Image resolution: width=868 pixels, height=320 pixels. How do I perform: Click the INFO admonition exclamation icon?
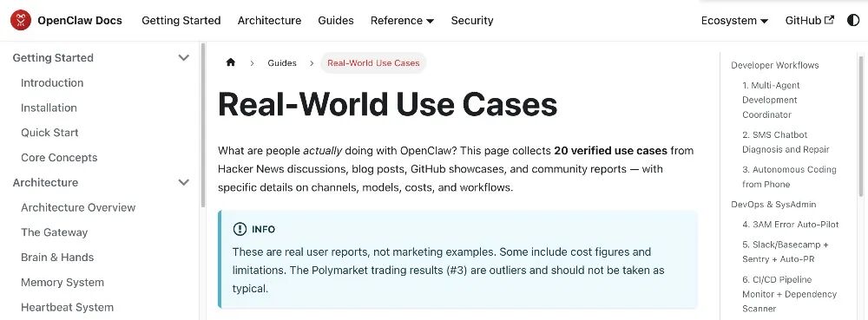point(240,229)
